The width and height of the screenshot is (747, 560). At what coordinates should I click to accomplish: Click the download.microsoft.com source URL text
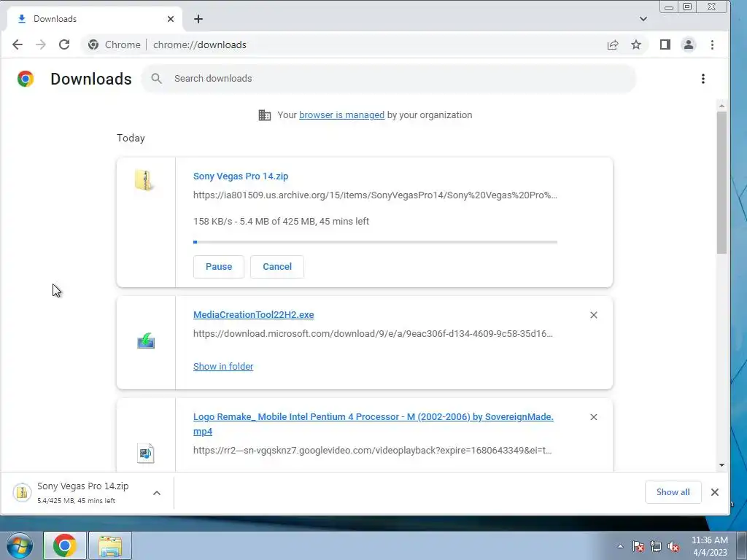tap(373, 334)
